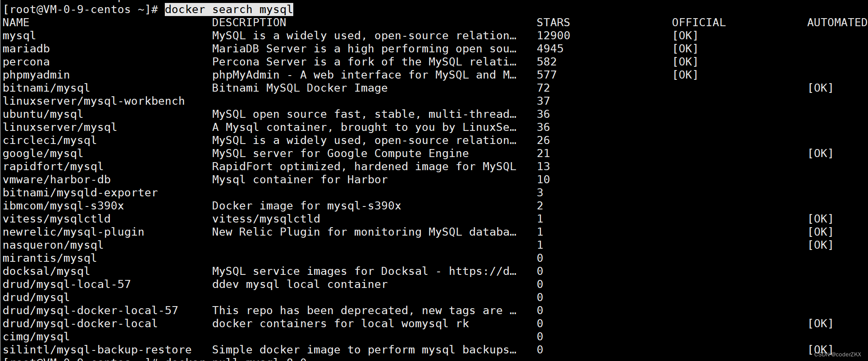Click 'Mysql container for Harbor' description
Screen dimensions: 868x361
point(300,179)
